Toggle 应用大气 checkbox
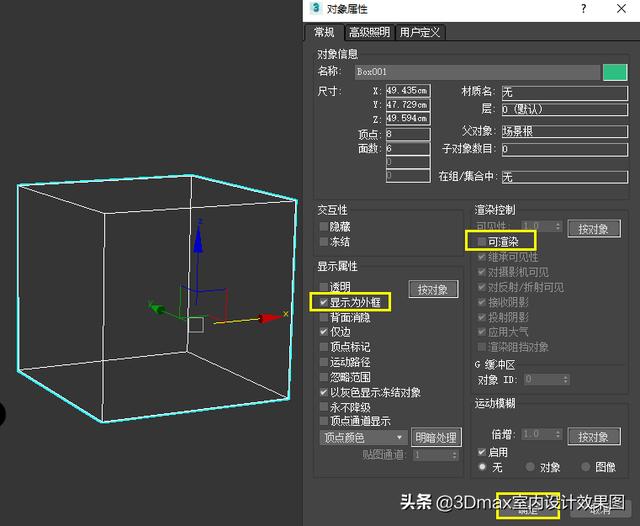The image size is (640, 526). tap(482, 332)
